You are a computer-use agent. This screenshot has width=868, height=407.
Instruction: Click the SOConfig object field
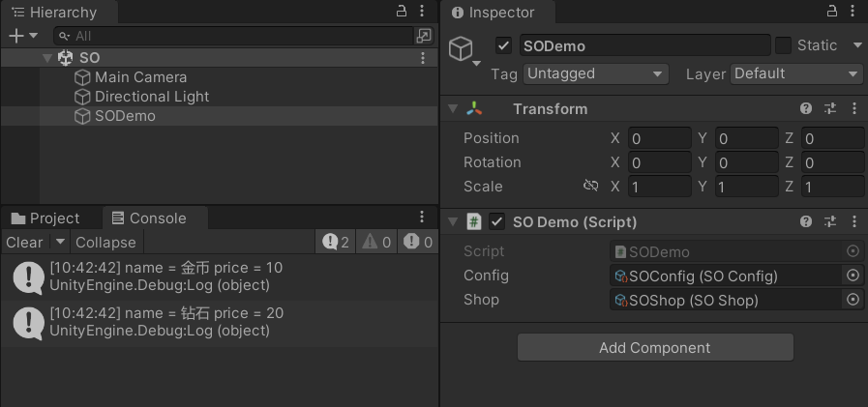coord(726,276)
